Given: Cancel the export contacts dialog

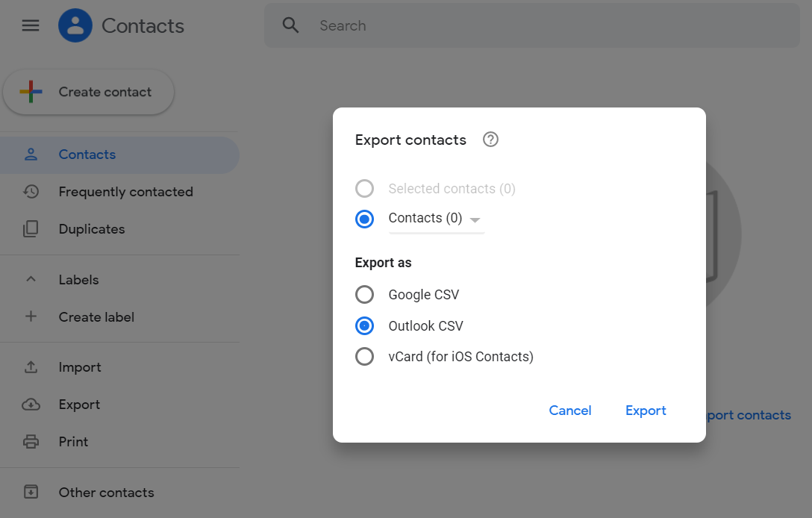Looking at the screenshot, I should (569, 411).
